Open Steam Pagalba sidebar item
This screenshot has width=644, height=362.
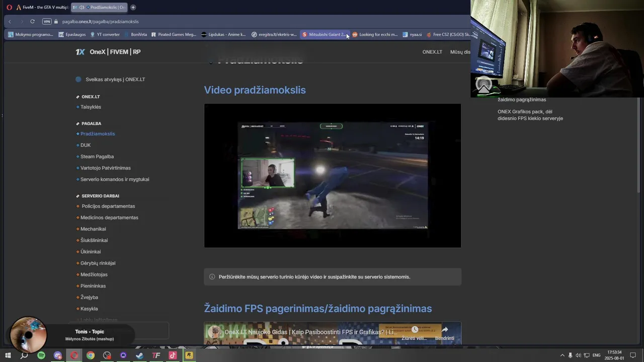(97, 156)
